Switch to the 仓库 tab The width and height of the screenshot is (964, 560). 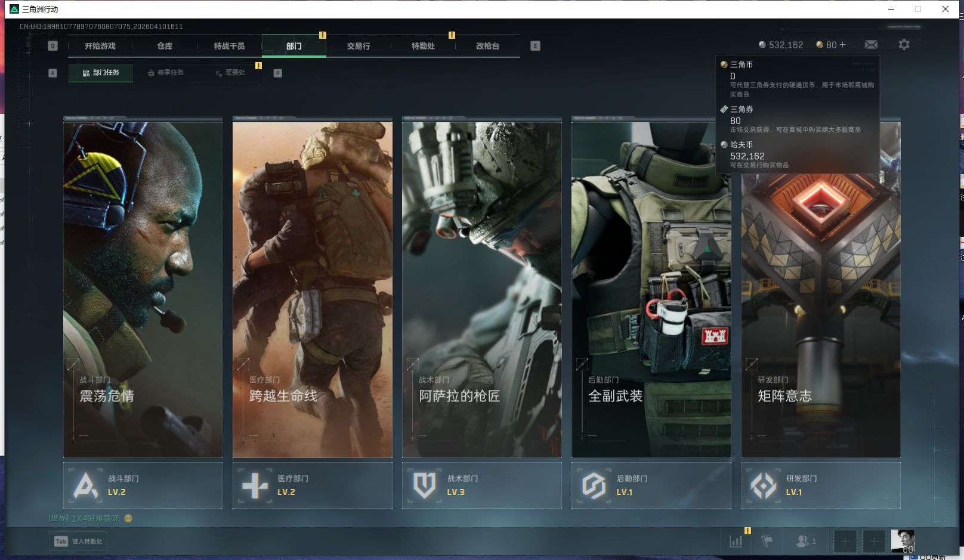[x=165, y=46]
